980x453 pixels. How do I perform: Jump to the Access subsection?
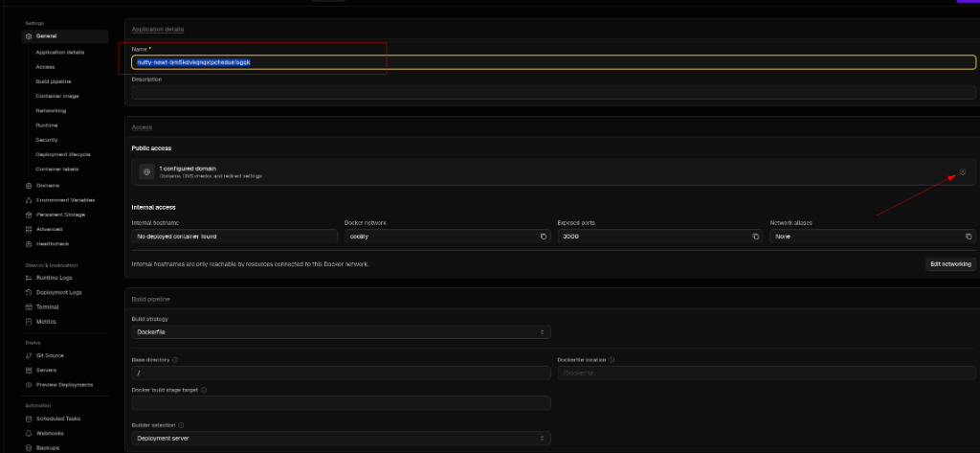point(45,67)
